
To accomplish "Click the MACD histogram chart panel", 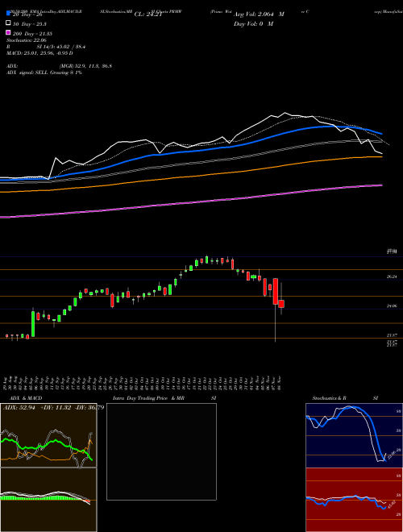I will (48, 500).
